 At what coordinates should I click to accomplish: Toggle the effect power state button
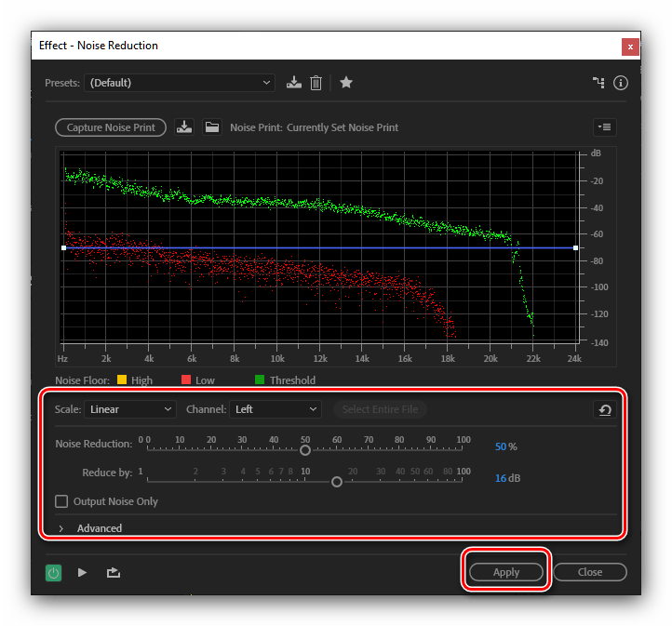click(x=54, y=572)
